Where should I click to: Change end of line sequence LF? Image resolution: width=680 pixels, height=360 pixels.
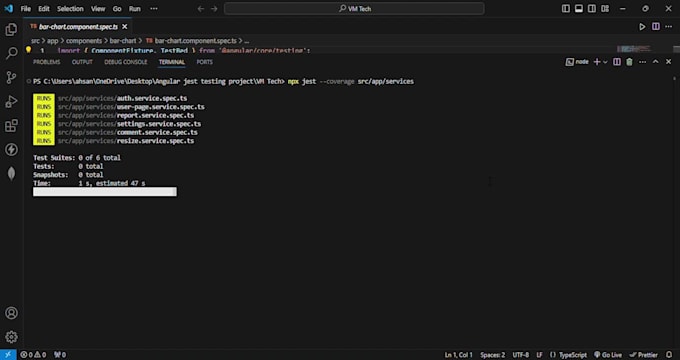coord(539,355)
